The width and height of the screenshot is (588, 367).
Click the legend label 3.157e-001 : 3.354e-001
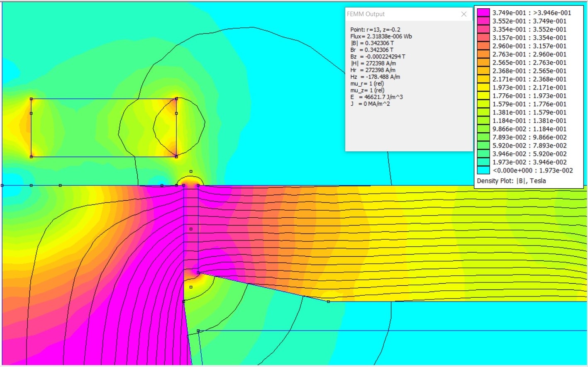(x=529, y=38)
